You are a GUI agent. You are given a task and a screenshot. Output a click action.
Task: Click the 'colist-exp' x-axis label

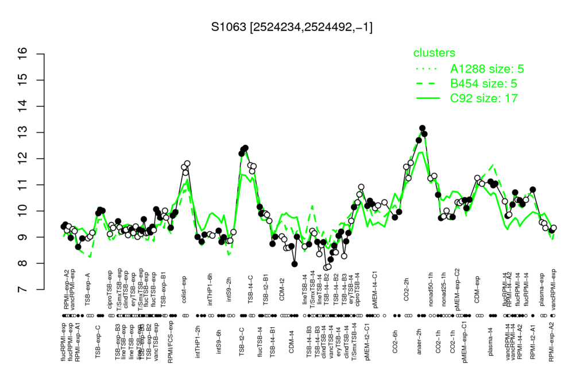(x=184, y=290)
